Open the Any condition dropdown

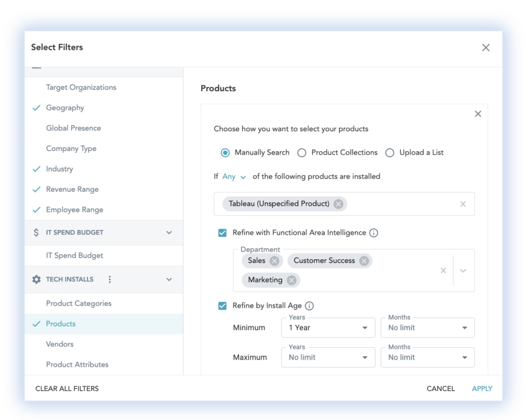coord(234,177)
